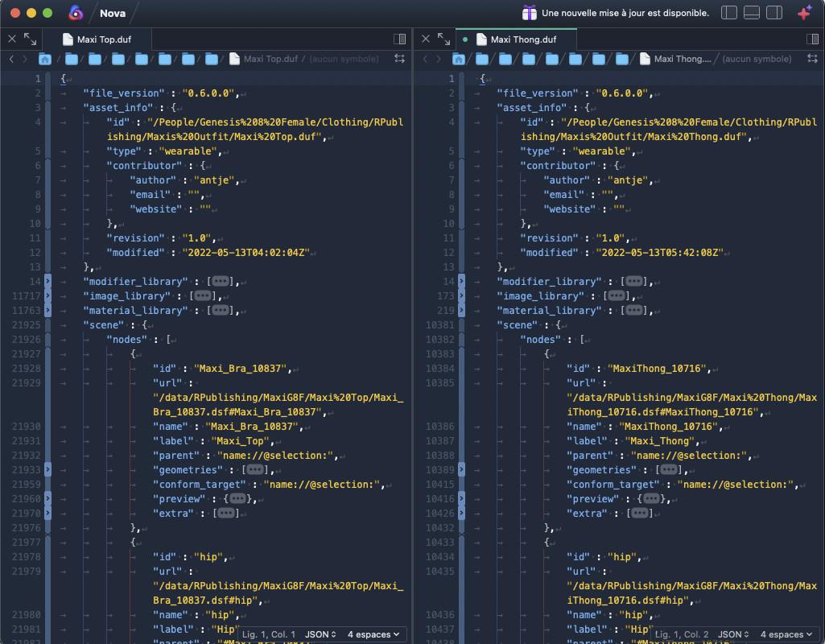
Task: Click folded ellipsis after geometries, right pane
Action: (668, 469)
